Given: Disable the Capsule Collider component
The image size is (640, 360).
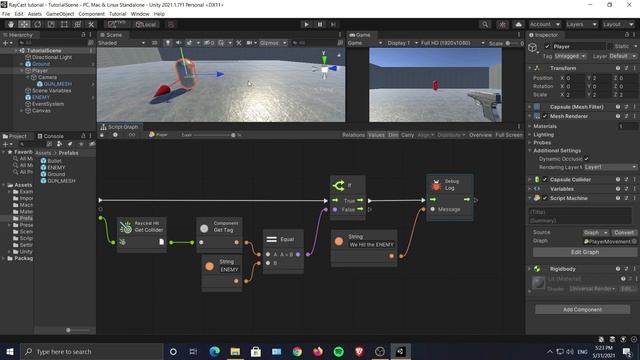Looking at the screenshot, I should pyautogui.click(x=545, y=180).
